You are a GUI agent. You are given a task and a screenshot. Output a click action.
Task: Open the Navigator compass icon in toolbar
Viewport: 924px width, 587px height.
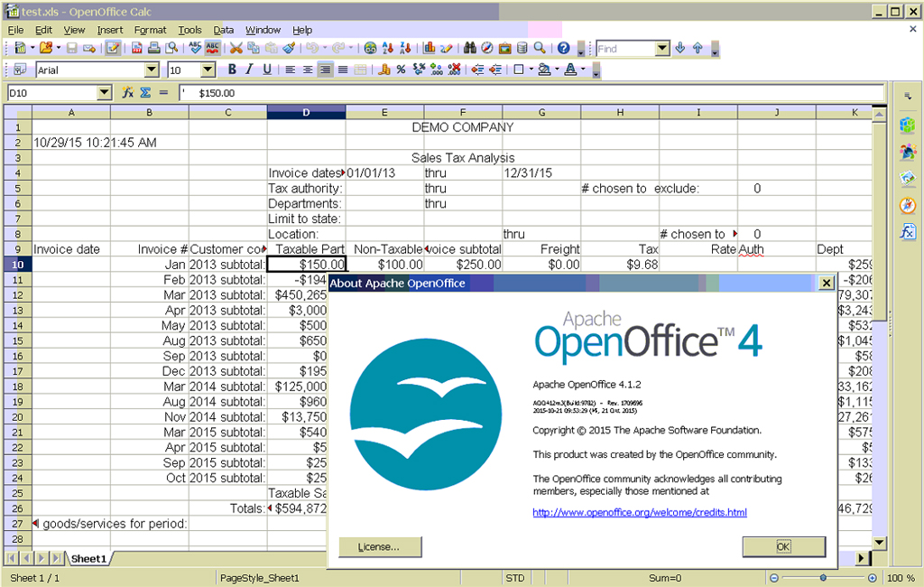pyautogui.click(x=486, y=49)
